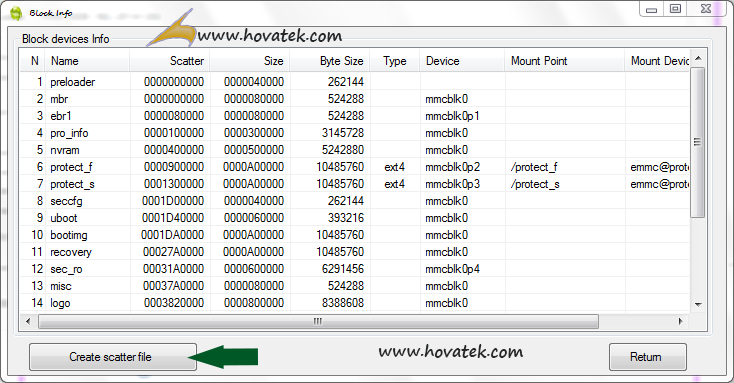The width and height of the screenshot is (734, 383).
Task: Minimize the Block Info window
Action: point(651,9)
